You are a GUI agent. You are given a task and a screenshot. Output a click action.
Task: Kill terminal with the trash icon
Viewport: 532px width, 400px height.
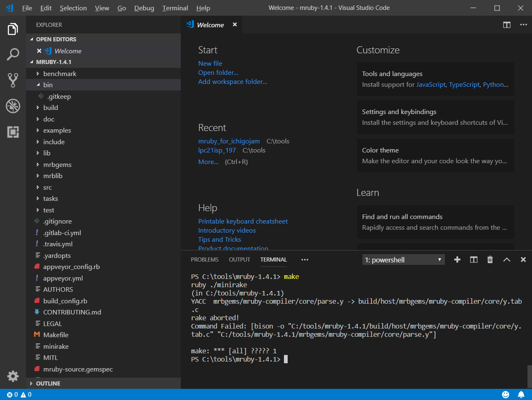coord(490,260)
